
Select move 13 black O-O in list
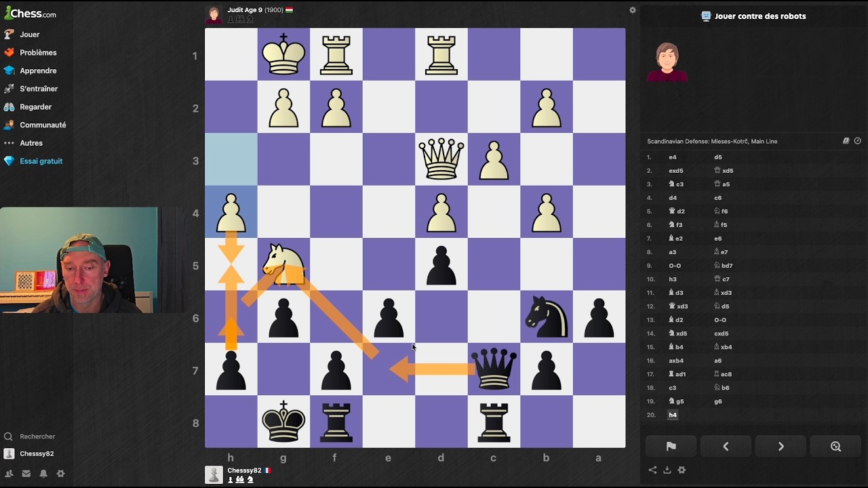[x=720, y=320]
